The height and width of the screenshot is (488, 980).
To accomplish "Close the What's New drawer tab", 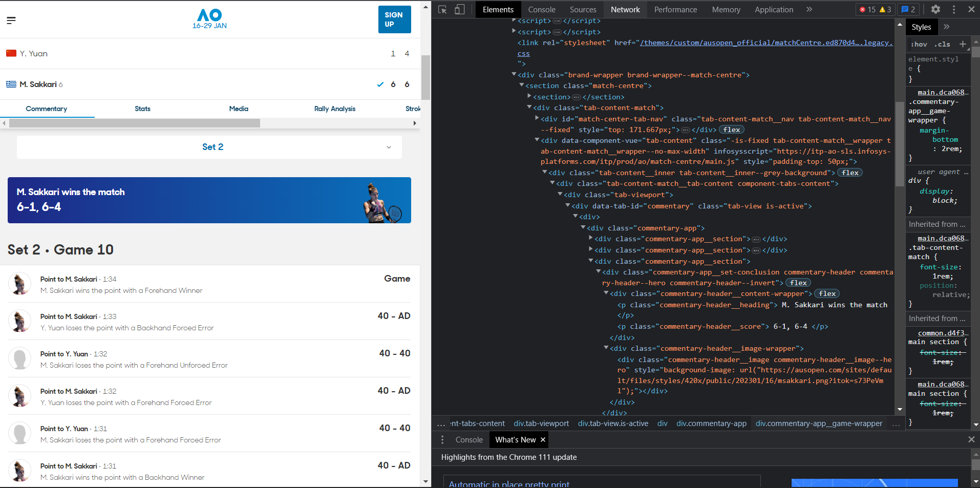I will 543,439.
